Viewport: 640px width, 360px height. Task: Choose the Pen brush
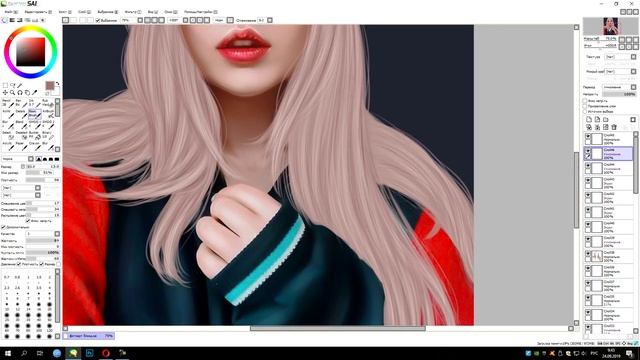coord(21,103)
